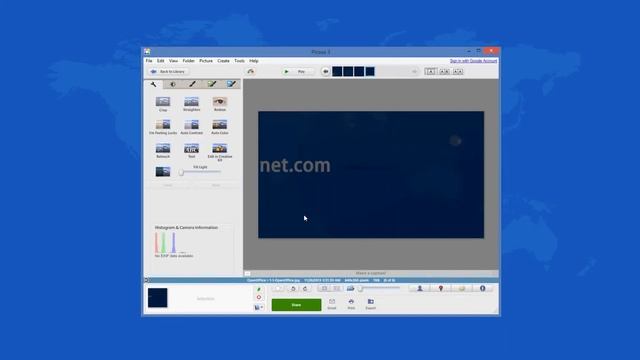Rotate the photo counter-clockwise
The image size is (640, 360).
click(x=293, y=289)
